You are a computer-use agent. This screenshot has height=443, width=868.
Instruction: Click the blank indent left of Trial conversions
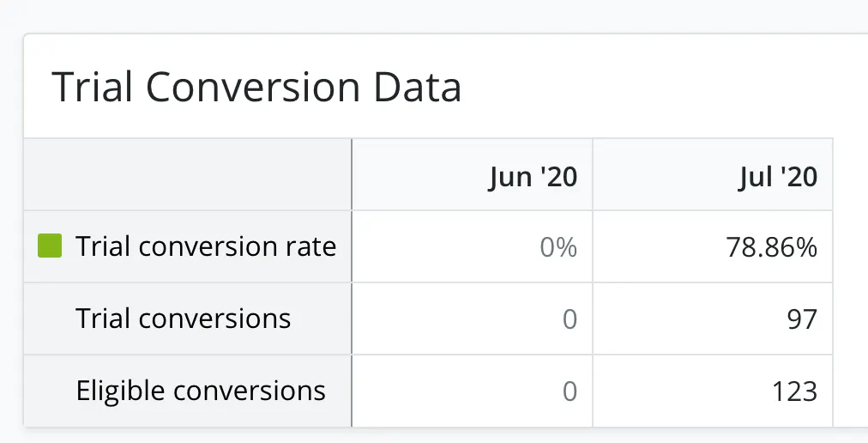coord(50,319)
